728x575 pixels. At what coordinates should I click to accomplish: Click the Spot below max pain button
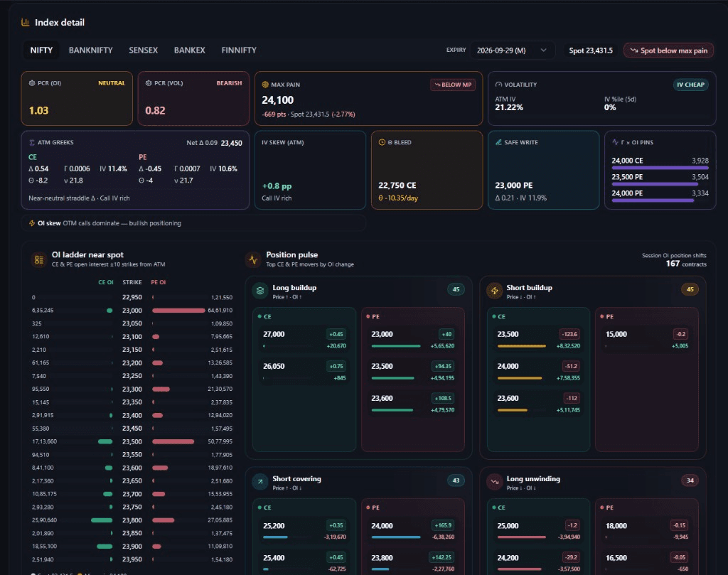[x=668, y=50]
